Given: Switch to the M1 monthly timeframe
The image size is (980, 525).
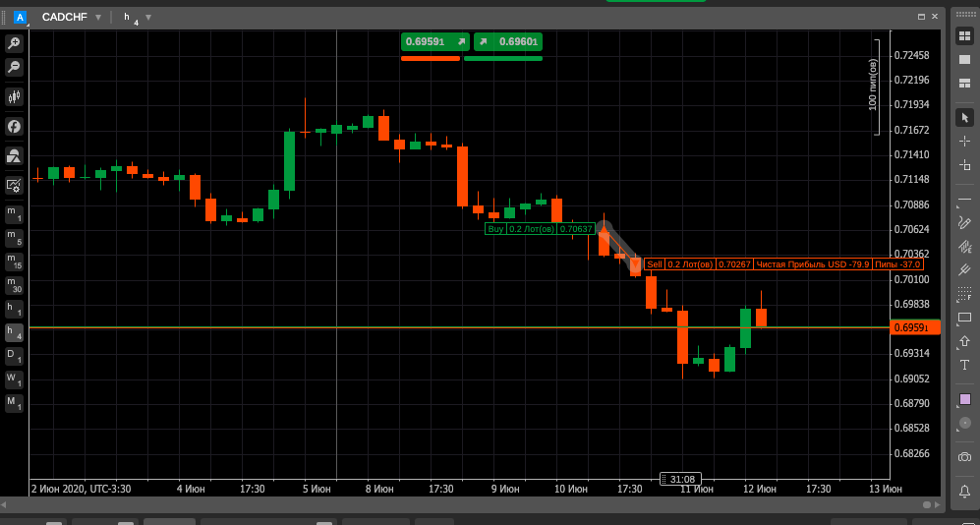Looking at the screenshot, I should 14,404.
